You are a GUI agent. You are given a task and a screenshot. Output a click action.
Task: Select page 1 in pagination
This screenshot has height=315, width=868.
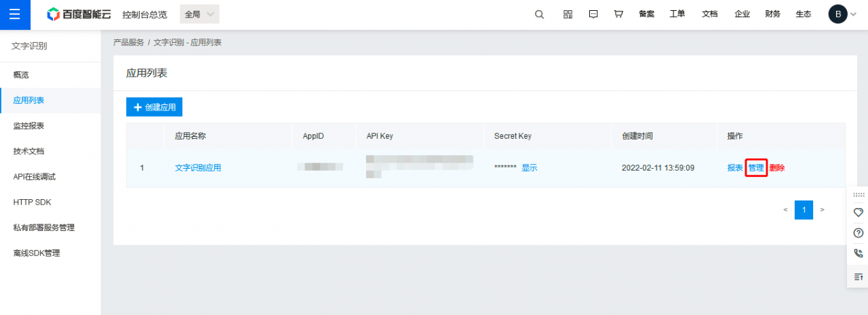tap(804, 210)
